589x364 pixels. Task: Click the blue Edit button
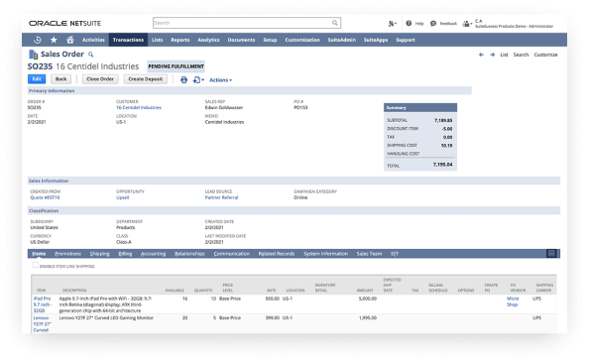[37, 79]
